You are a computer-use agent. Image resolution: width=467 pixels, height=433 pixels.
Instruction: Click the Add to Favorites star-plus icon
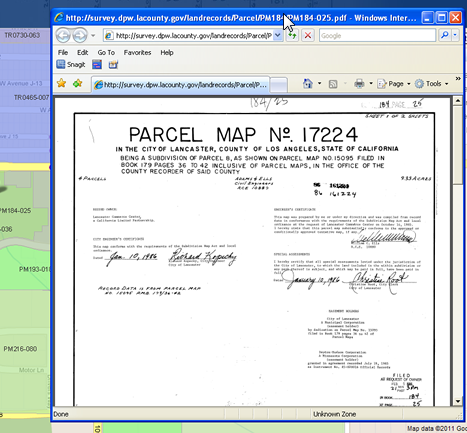click(x=77, y=83)
